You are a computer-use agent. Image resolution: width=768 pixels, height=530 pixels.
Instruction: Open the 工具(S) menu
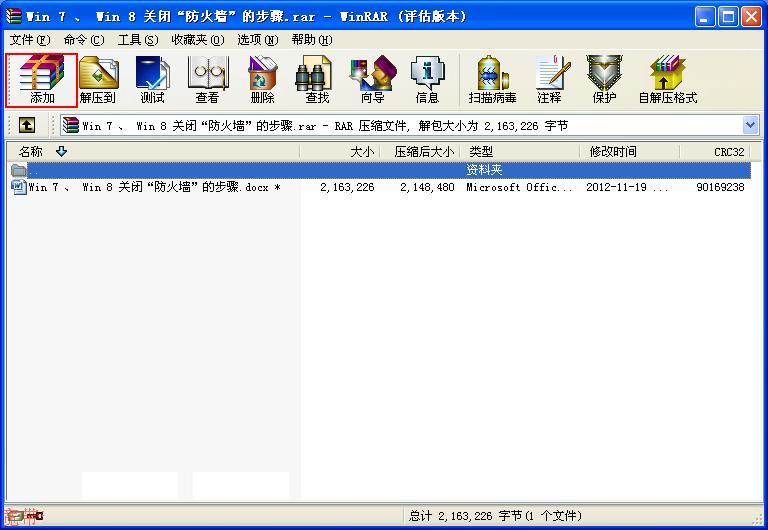[x=138, y=40]
